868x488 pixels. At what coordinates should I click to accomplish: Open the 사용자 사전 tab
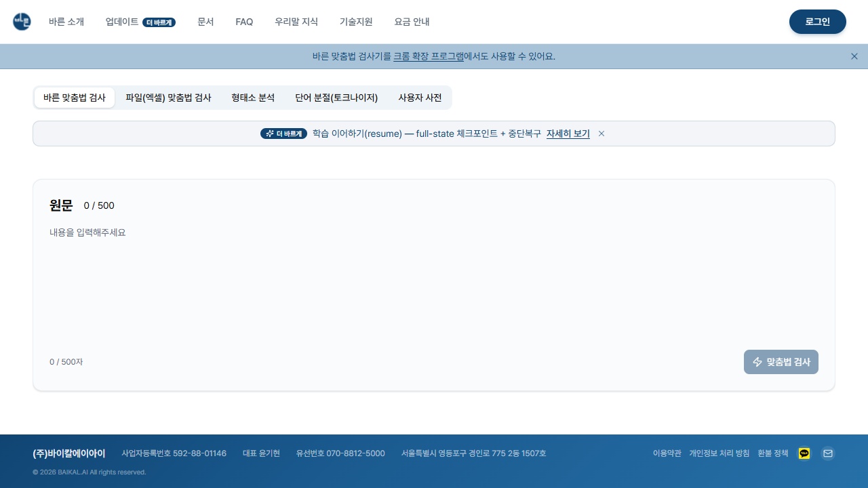click(x=420, y=98)
